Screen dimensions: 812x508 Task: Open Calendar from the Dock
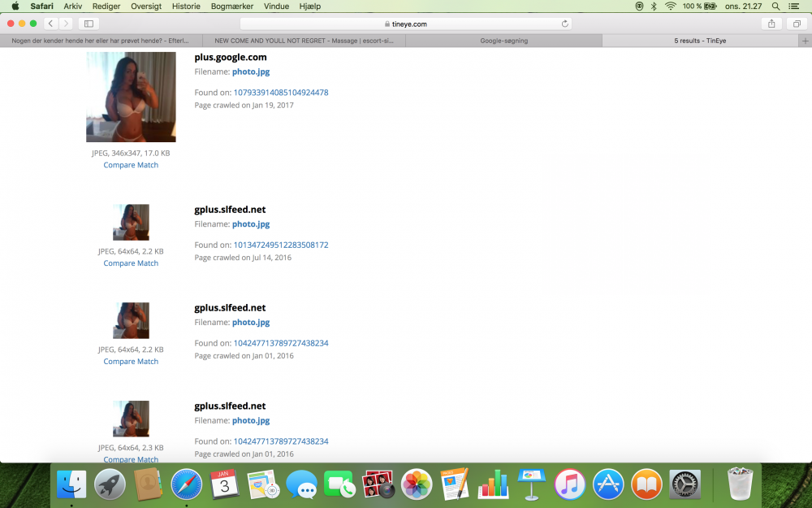224,484
